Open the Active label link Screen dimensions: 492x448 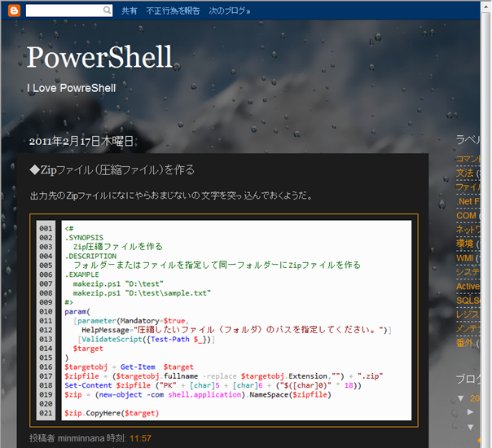tap(468, 286)
